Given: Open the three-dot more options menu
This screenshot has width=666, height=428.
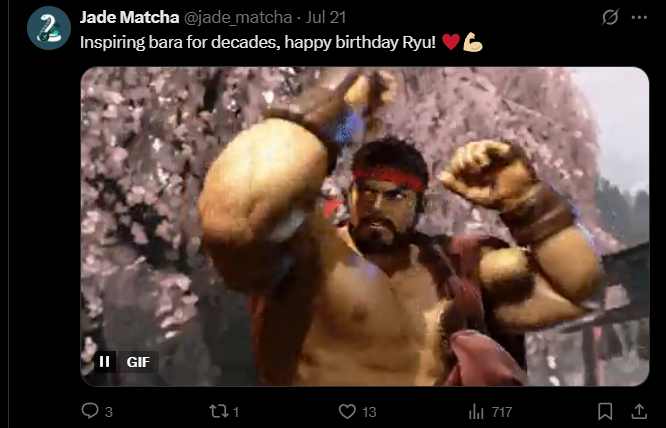Looking at the screenshot, I should coord(639,17).
